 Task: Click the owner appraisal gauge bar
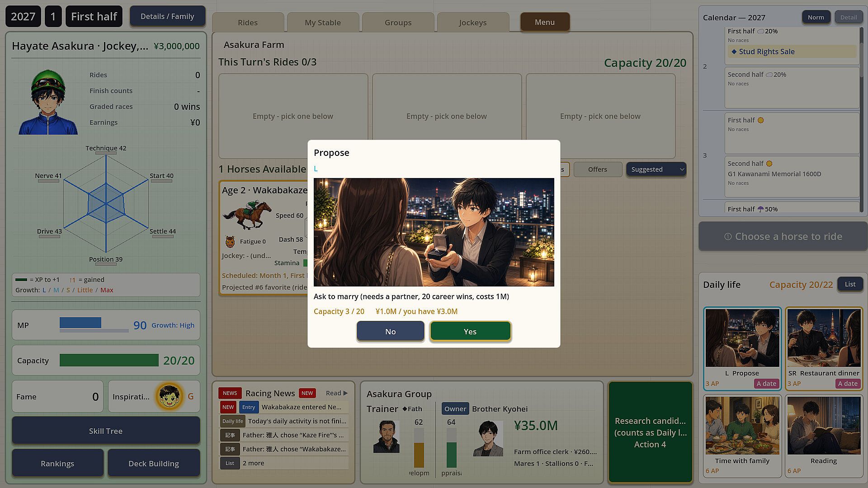pos(451,448)
